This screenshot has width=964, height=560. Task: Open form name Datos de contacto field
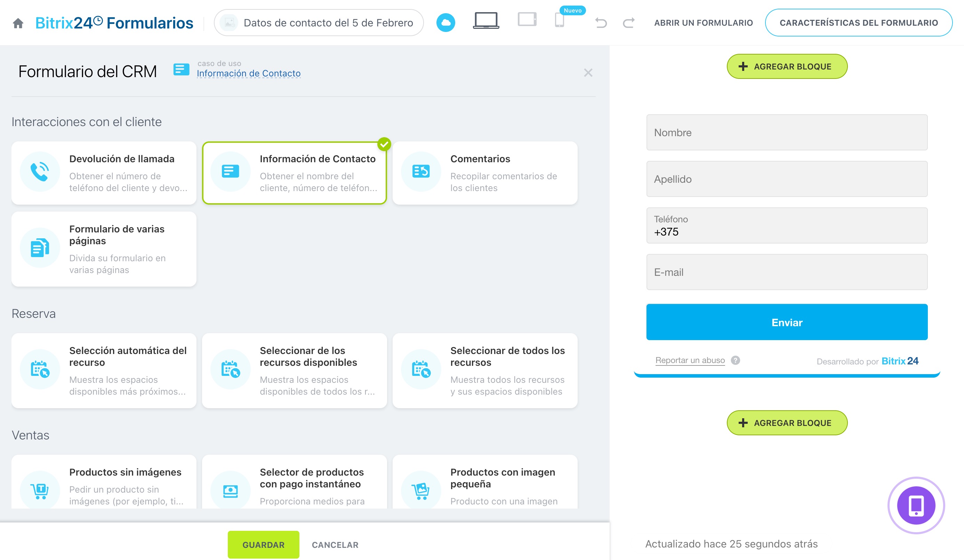click(x=328, y=23)
